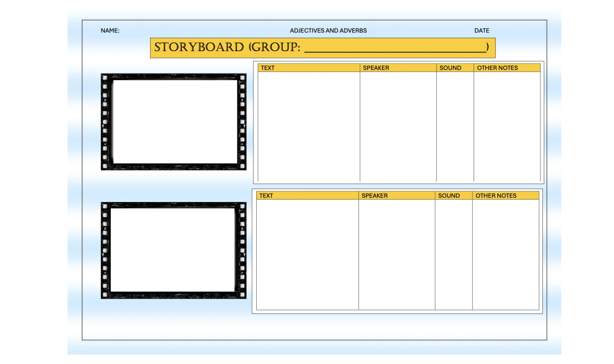Screen dimensions: 614x364
Task: Click the empty SPEAKER cell in top table
Action: [398, 126]
